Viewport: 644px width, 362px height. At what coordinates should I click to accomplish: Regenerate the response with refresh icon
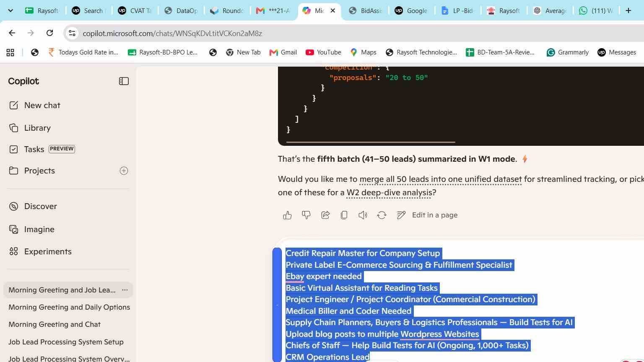(x=382, y=215)
